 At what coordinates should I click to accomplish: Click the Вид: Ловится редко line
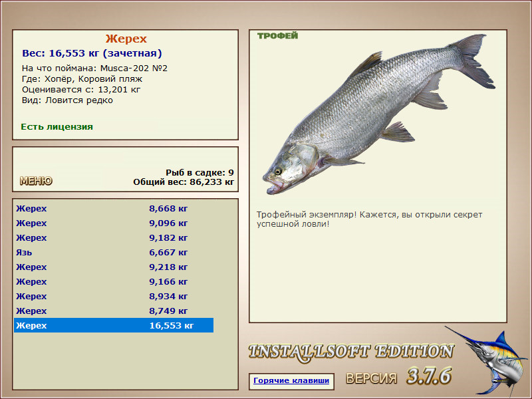[x=67, y=100]
